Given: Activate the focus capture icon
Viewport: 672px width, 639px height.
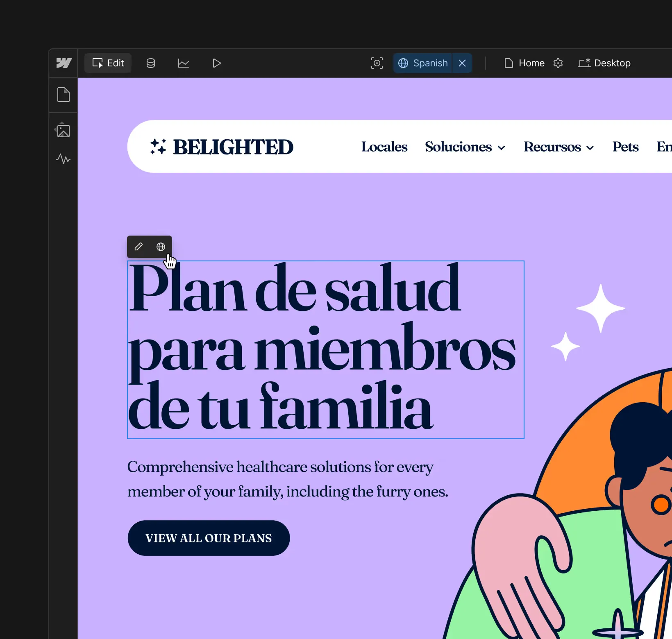Looking at the screenshot, I should (377, 63).
